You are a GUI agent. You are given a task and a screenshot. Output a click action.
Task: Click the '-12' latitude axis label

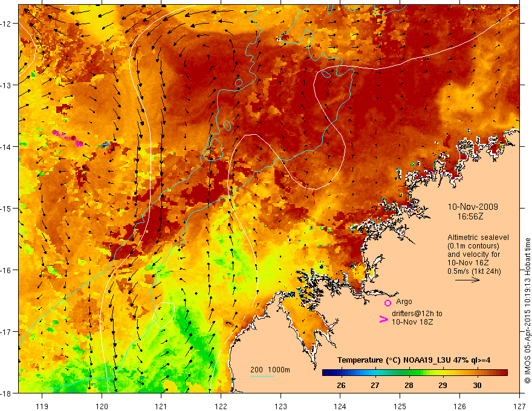pyautogui.click(x=7, y=24)
